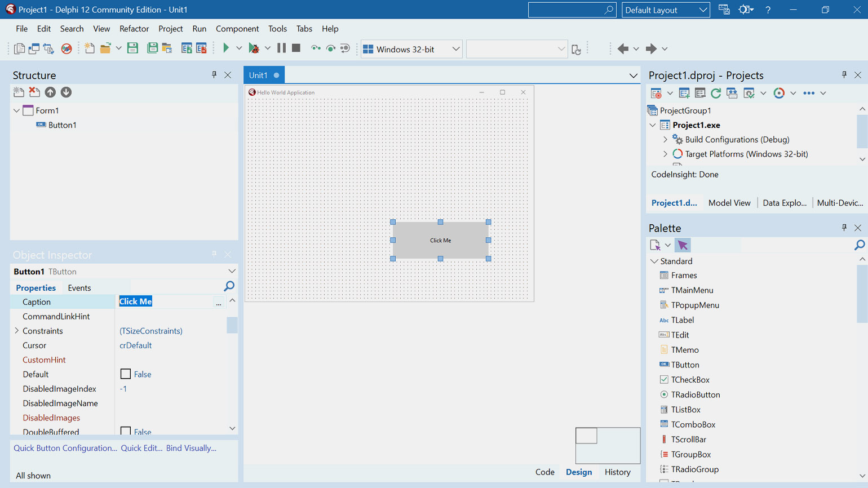The width and height of the screenshot is (868, 488).
Task: Click the Quick Edit link
Action: point(141,449)
